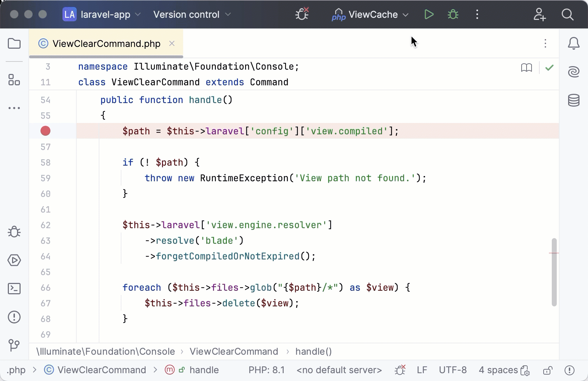Run the ViewCache configuration

click(429, 15)
